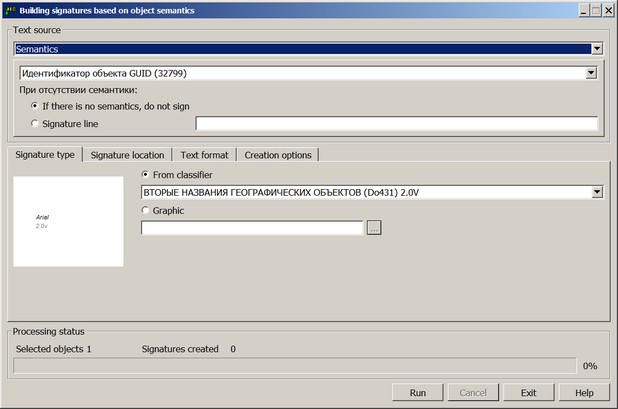
Task: Open the Semantics text source dropdown
Action: click(596, 47)
